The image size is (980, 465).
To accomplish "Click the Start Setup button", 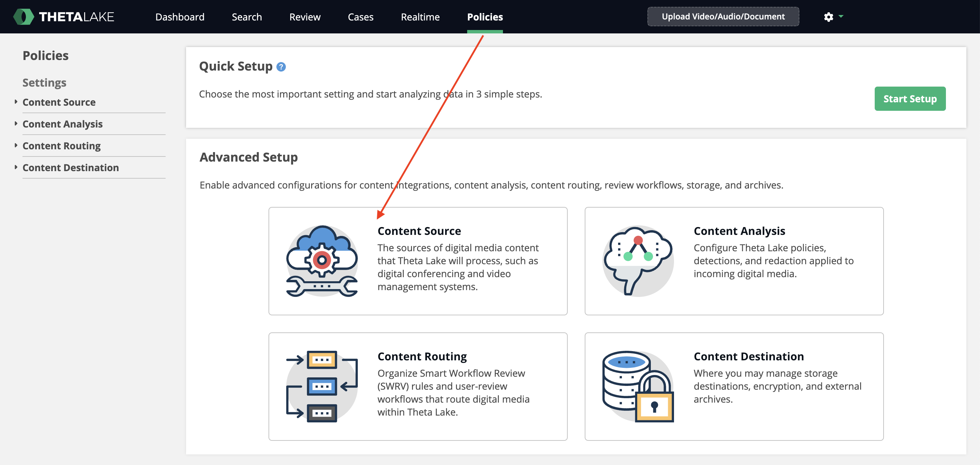I will (909, 99).
